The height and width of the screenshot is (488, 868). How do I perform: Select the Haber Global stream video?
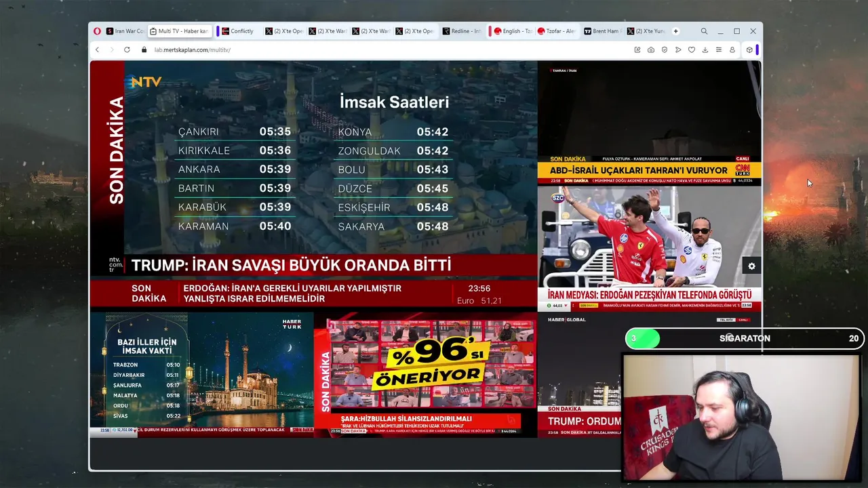point(579,374)
